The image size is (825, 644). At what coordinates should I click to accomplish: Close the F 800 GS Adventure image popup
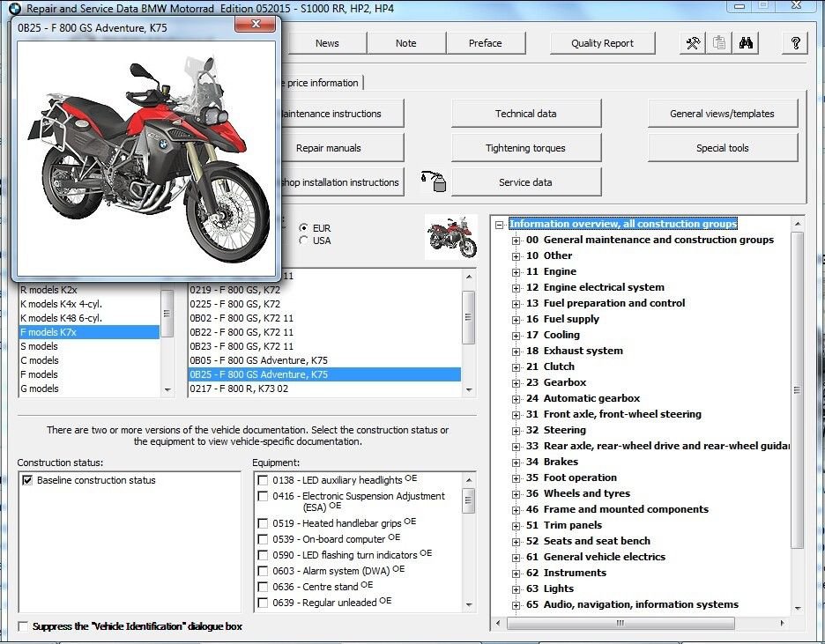(256, 24)
